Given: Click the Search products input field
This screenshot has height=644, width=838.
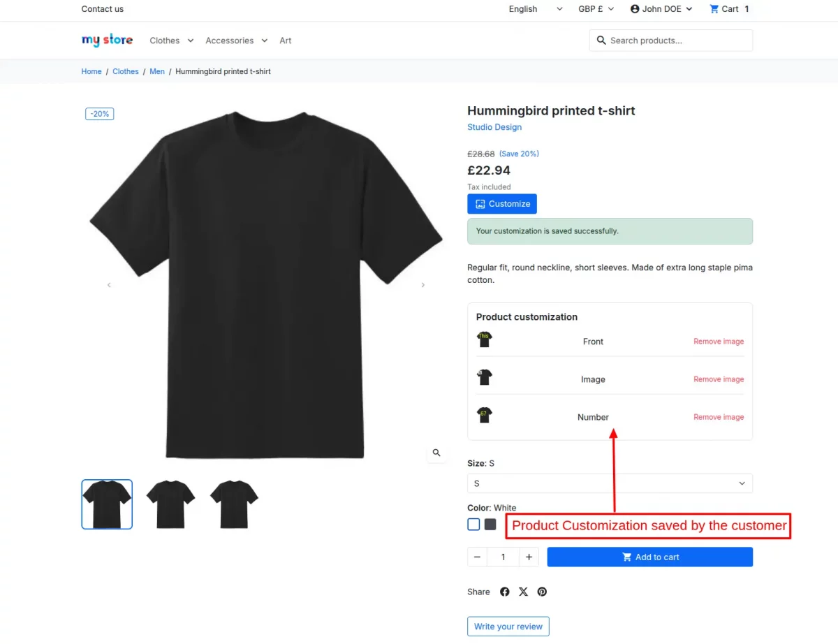Looking at the screenshot, I should click(671, 41).
